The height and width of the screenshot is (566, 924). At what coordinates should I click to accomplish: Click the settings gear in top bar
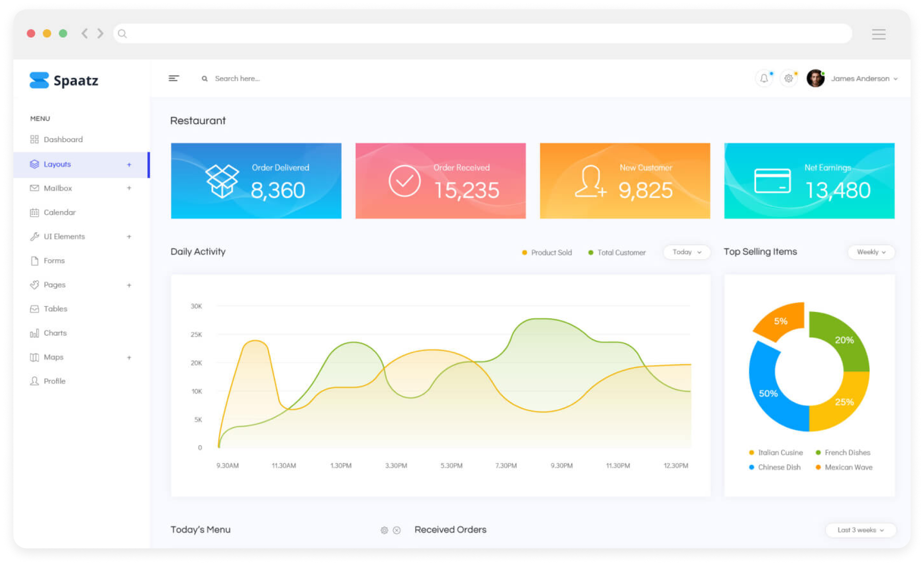click(x=788, y=79)
